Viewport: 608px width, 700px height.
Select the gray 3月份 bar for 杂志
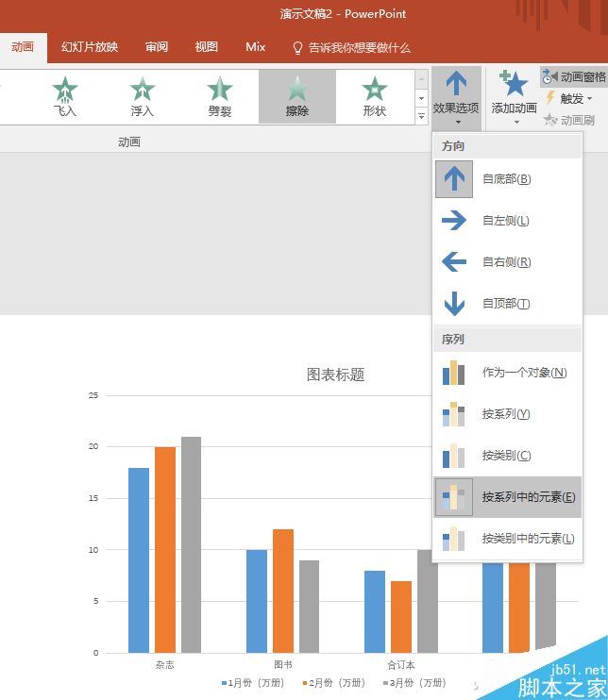point(192,544)
